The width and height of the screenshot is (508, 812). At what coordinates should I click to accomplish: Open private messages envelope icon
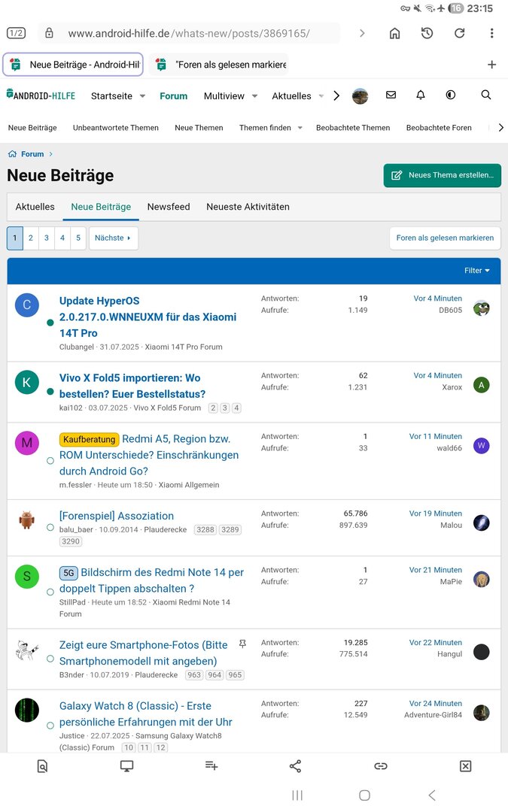click(391, 95)
